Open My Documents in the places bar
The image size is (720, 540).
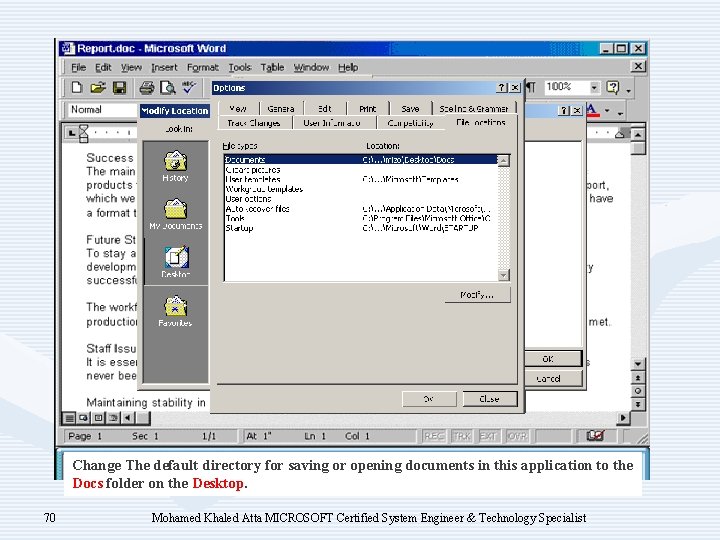175,214
